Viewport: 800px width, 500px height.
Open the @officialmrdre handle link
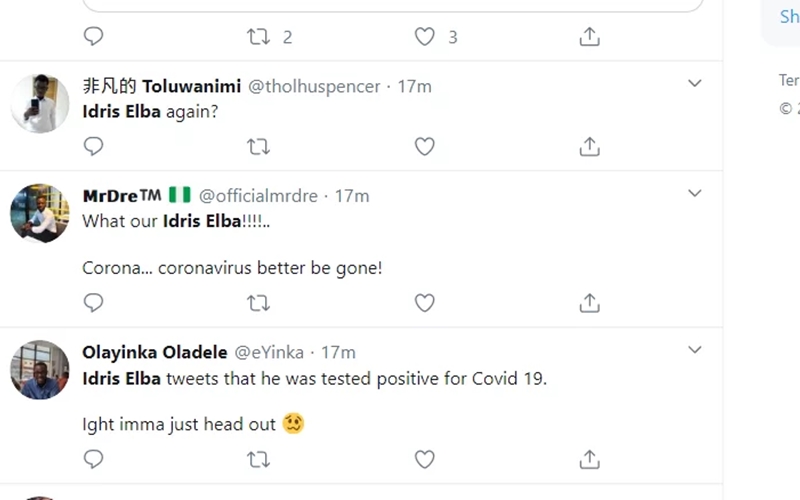(264, 195)
